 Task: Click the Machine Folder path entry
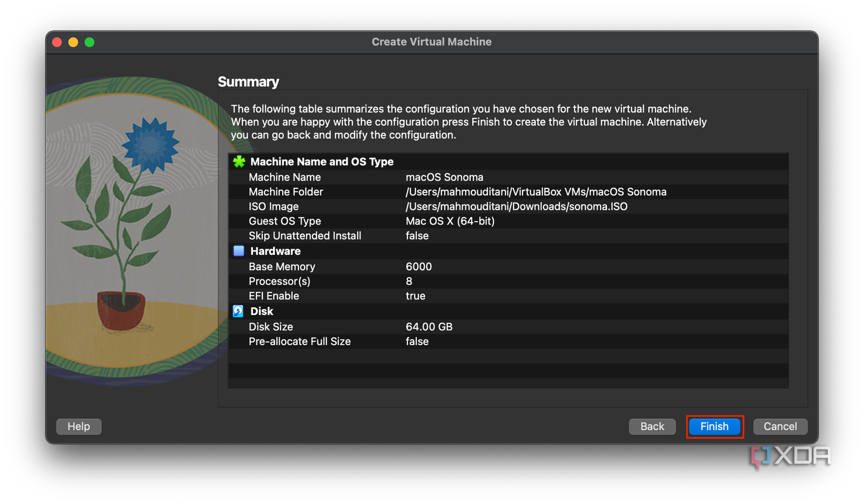[x=535, y=192]
